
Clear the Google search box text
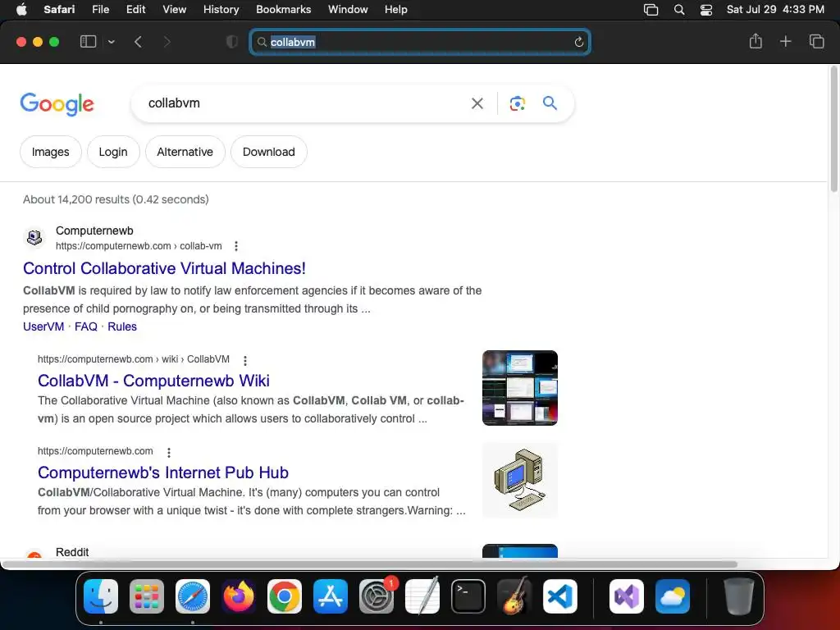click(x=477, y=103)
